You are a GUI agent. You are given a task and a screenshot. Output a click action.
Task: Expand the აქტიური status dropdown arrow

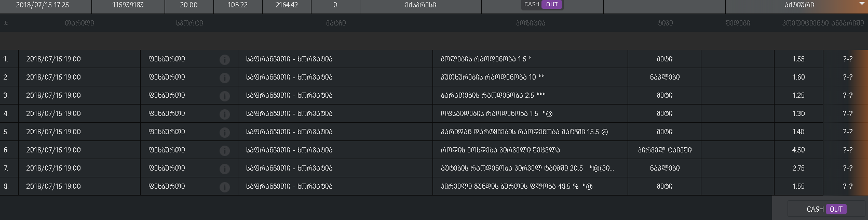tap(862, 4)
